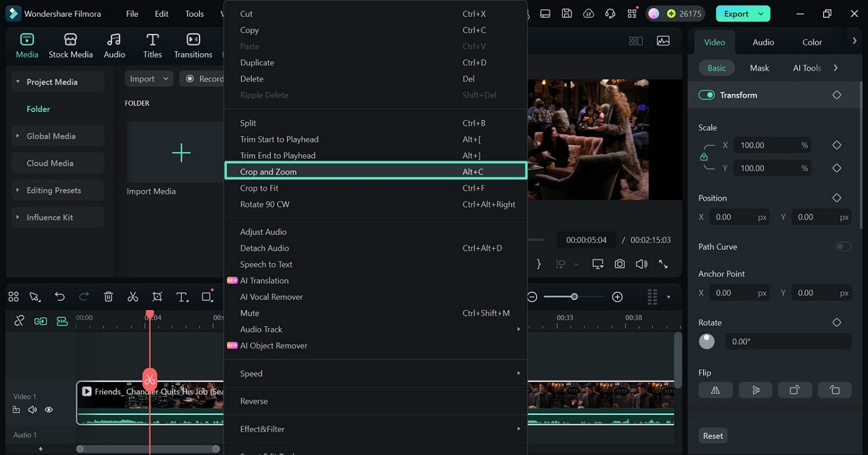The width and height of the screenshot is (868, 455).
Task: Click the Undo icon above the timeline
Action: point(60,296)
